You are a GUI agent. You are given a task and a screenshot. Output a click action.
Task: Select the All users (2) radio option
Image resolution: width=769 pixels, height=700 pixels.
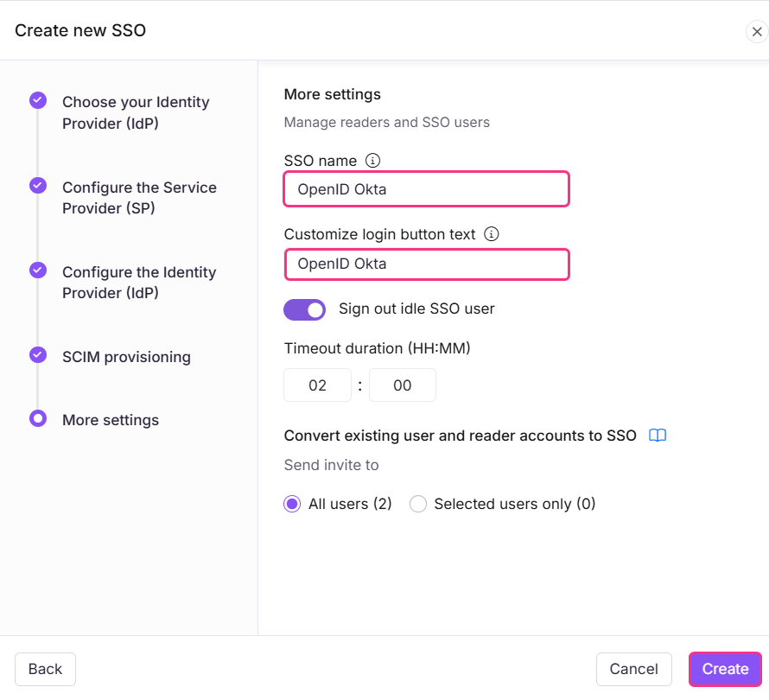[292, 504]
